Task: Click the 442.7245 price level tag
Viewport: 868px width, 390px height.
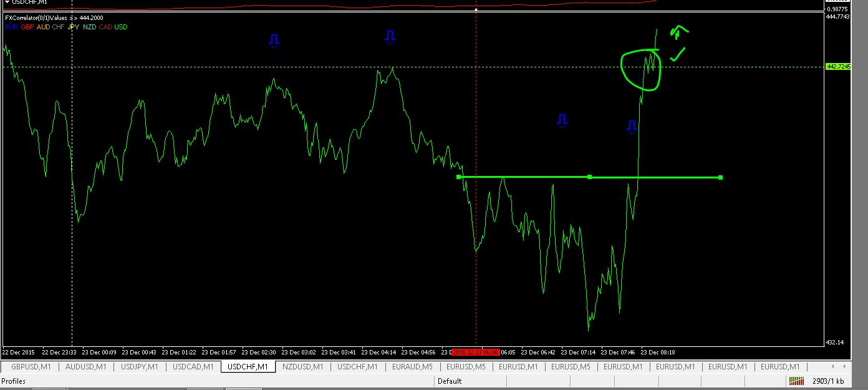Action: (837, 66)
